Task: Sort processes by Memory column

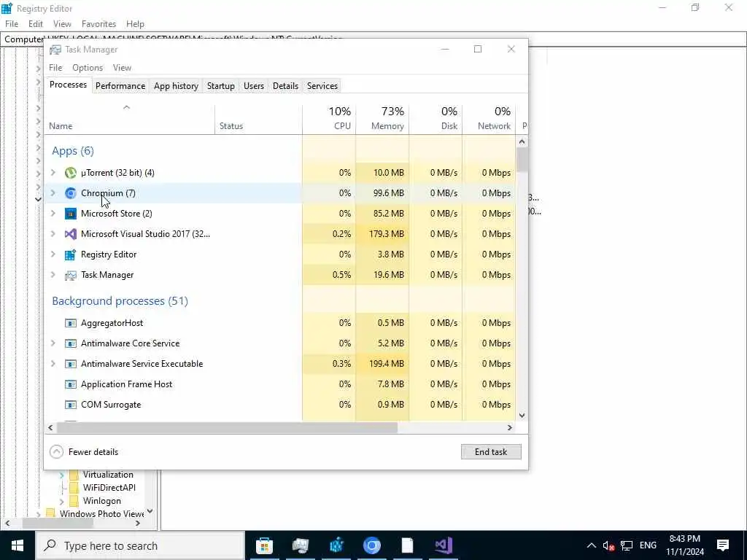Action: [382, 119]
